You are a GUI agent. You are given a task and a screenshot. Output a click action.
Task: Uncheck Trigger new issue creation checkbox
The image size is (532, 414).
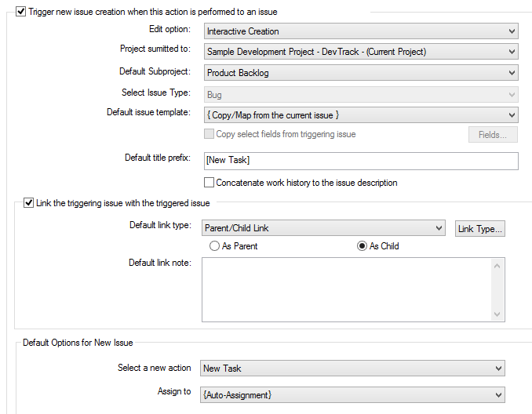click(x=20, y=12)
